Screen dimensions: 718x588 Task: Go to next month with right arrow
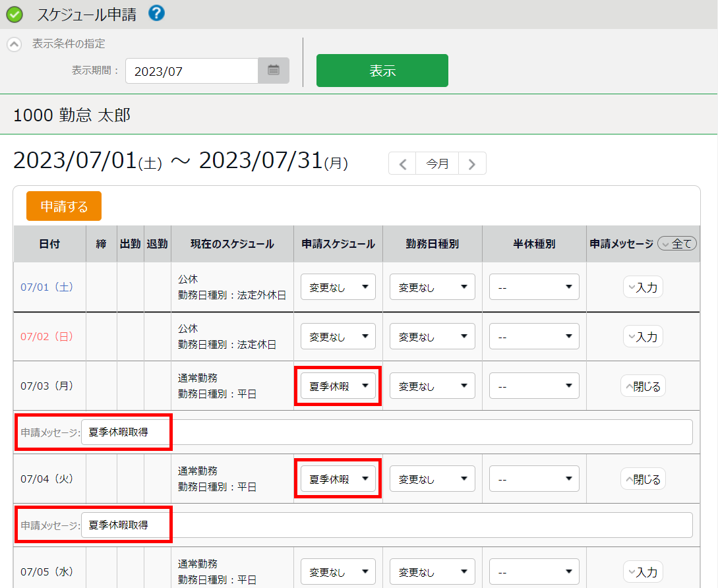coord(472,163)
